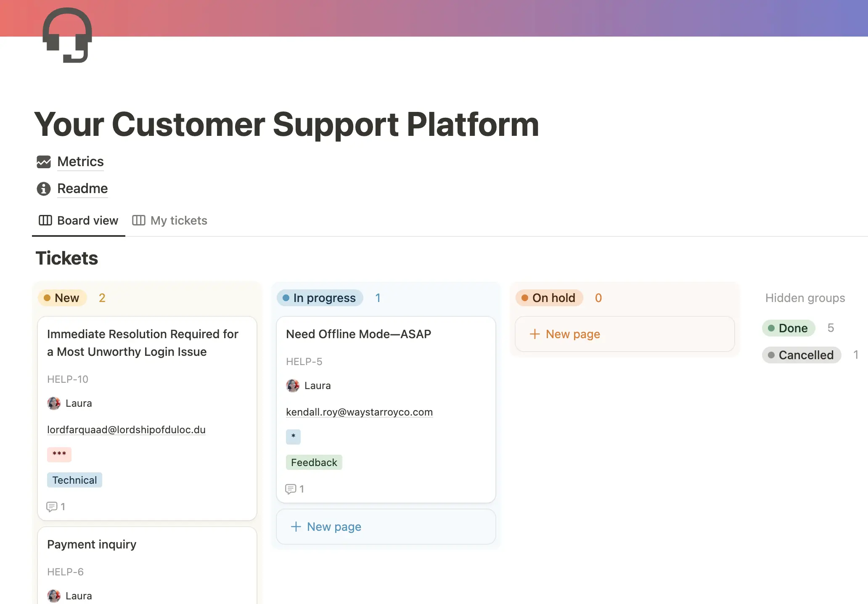Click the plus icon in On hold column
This screenshot has height=604, width=868.
(x=535, y=334)
